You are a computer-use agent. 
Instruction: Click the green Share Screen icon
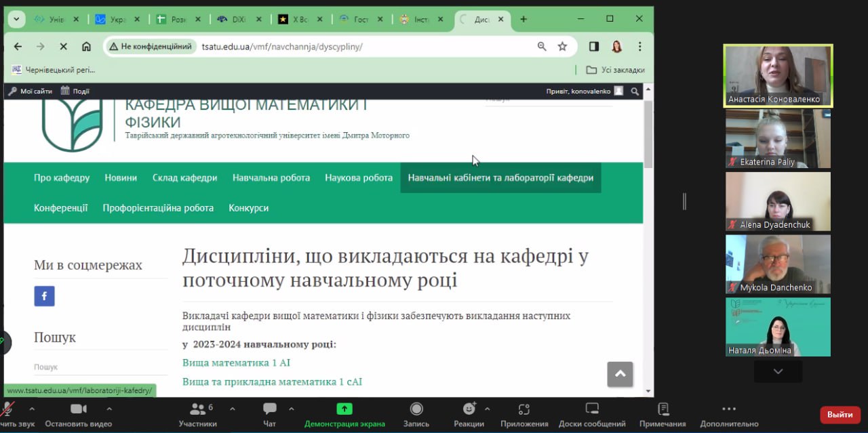coord(344,409)
